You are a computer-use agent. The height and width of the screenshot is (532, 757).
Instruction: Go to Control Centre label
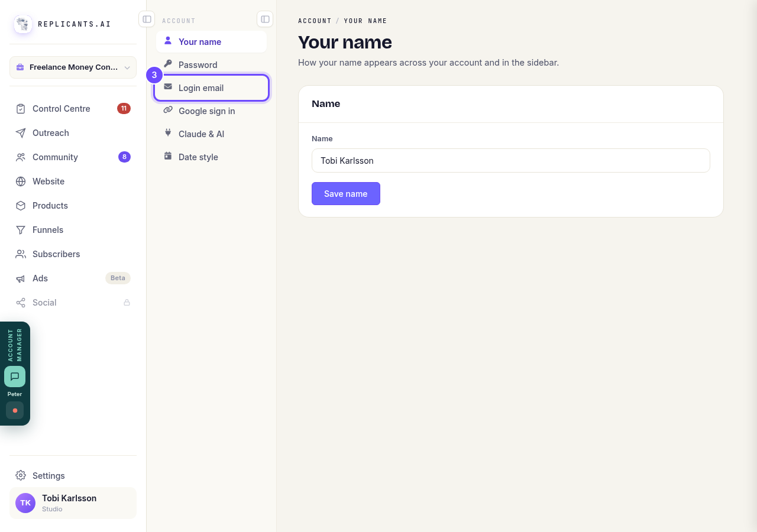tap(62, 109)
